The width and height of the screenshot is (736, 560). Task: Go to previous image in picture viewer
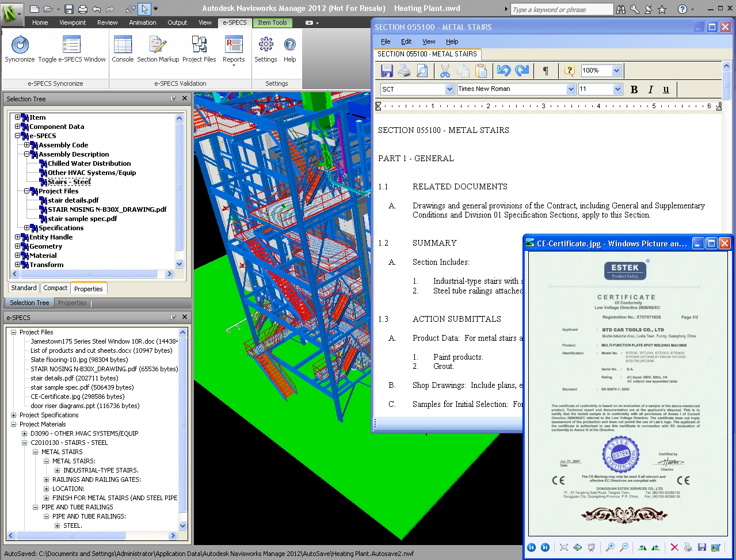tap(532, 547)
